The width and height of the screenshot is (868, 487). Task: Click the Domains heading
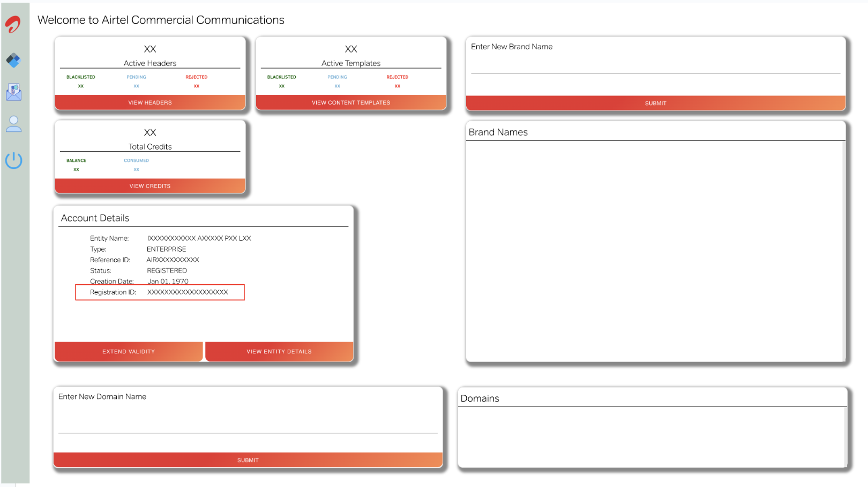[480, 399]
